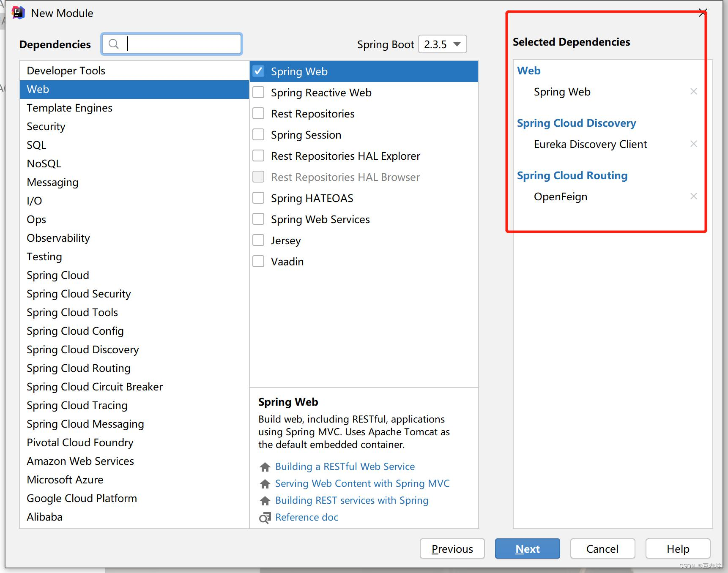
Task: Open Help for this dialog
Action: pyautogui.click(x=678, y=548)
